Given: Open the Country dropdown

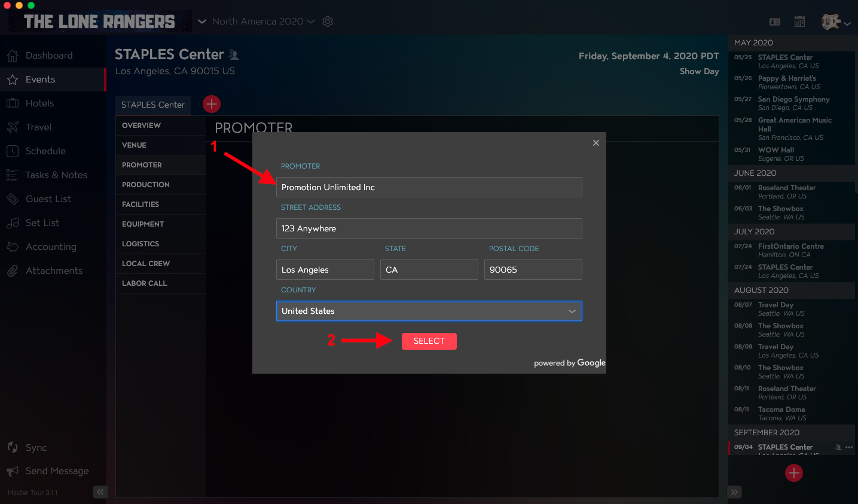Looking at the screenshot, I should point(429,311).
